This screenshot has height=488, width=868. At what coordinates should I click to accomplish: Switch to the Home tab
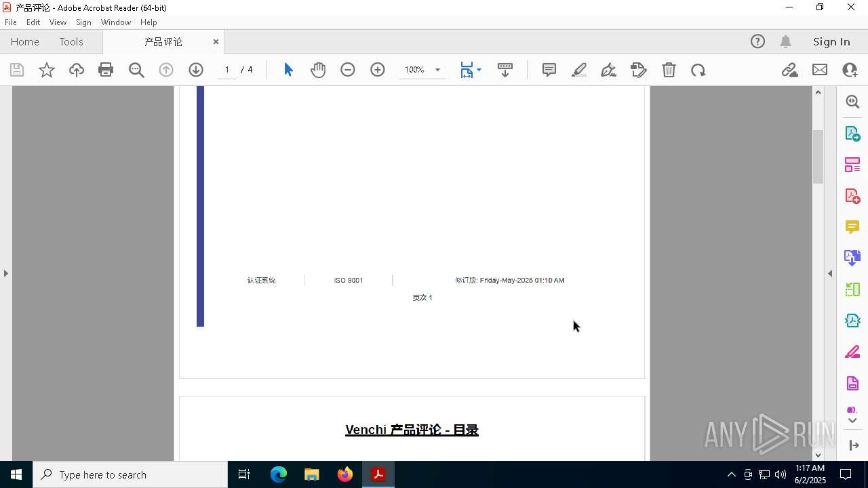coord(25,41)
